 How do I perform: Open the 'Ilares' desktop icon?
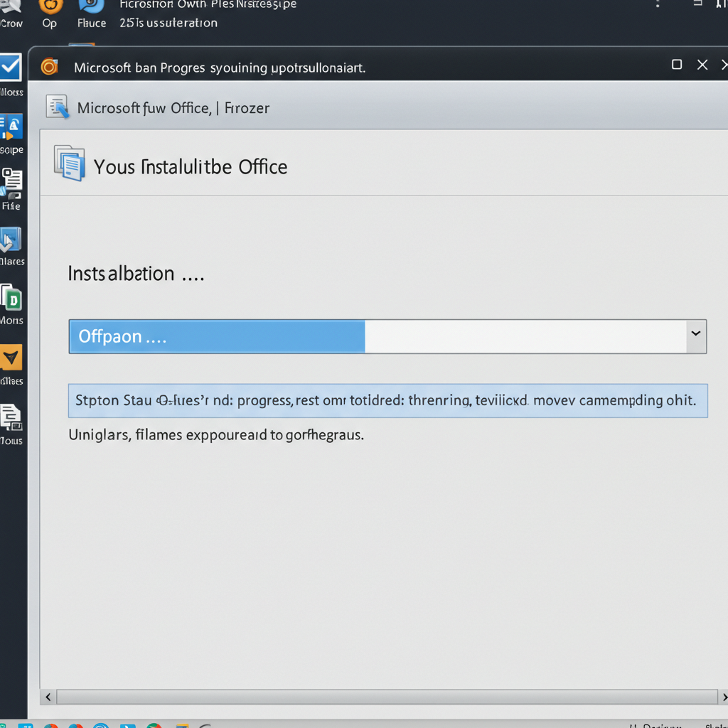click(x=11, y=239)
